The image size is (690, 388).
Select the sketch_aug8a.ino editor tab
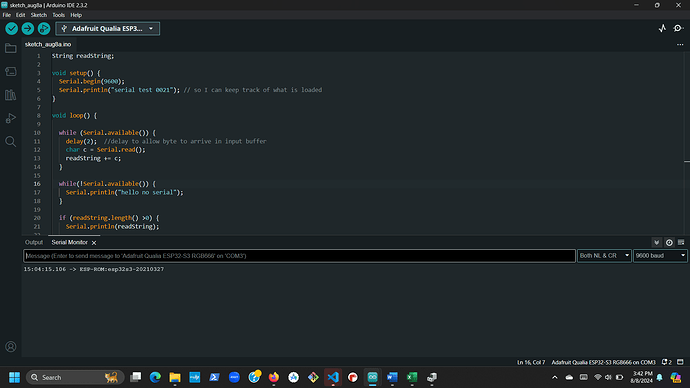(x=48, y=44)
